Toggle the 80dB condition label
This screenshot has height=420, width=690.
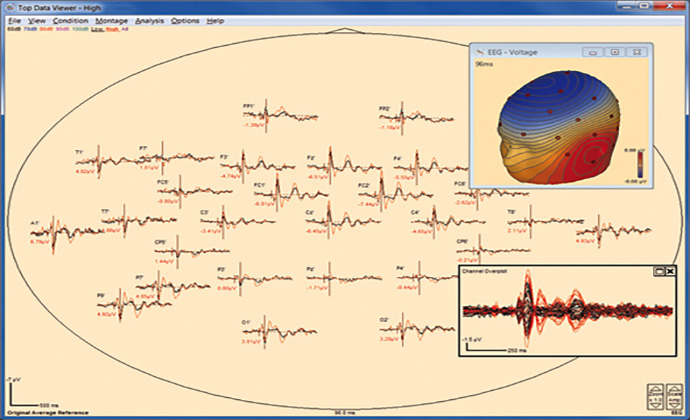(x=45, y=29)
